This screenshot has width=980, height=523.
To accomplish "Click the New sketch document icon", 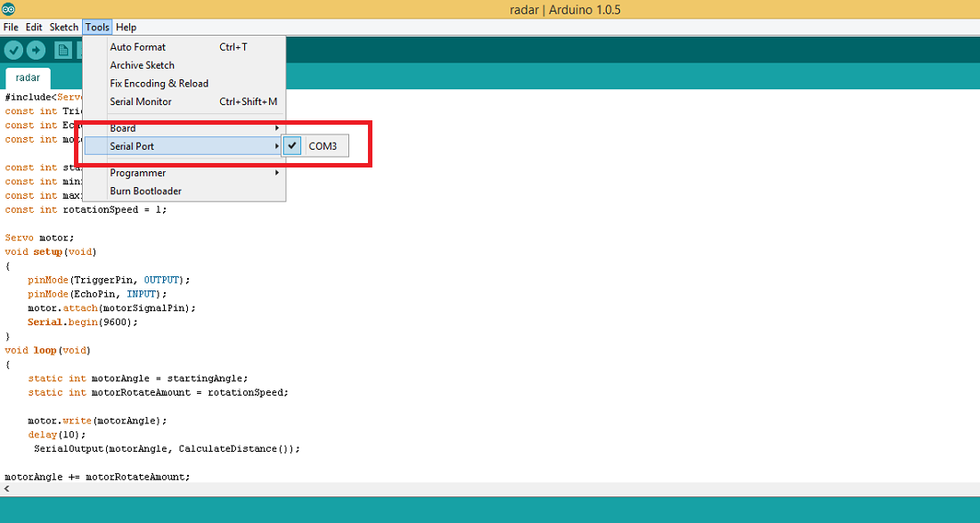I will click(62, 51).
